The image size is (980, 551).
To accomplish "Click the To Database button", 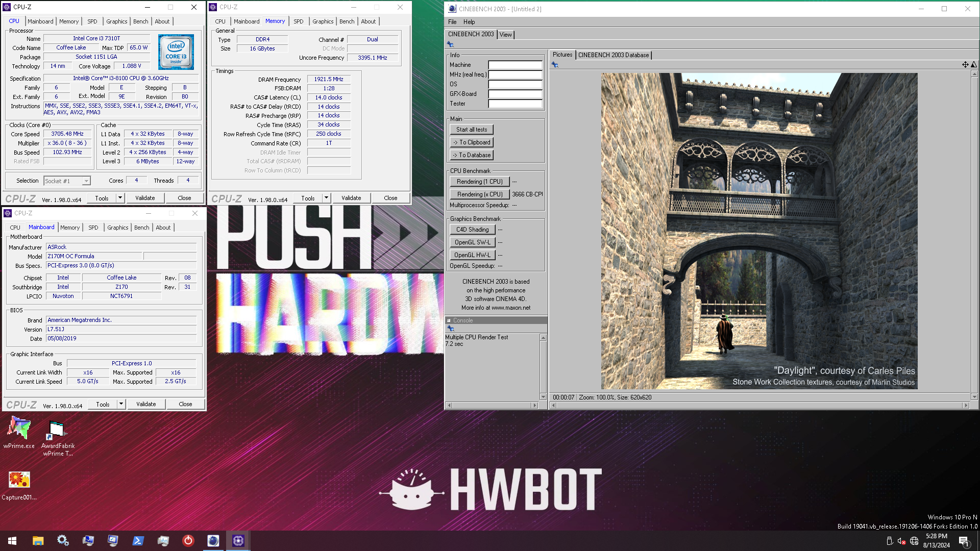I will [472, 155].
